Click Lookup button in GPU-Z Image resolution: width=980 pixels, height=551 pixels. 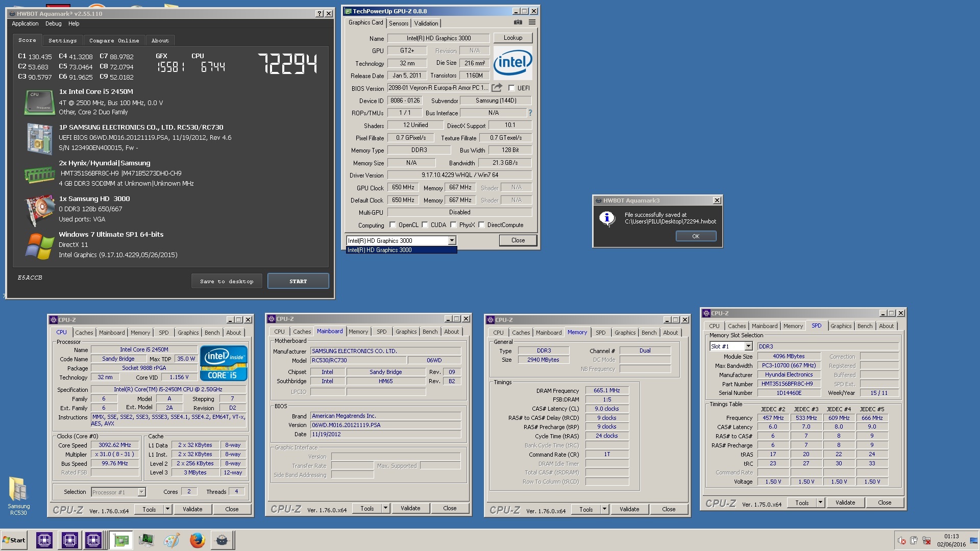coord(512,38)
